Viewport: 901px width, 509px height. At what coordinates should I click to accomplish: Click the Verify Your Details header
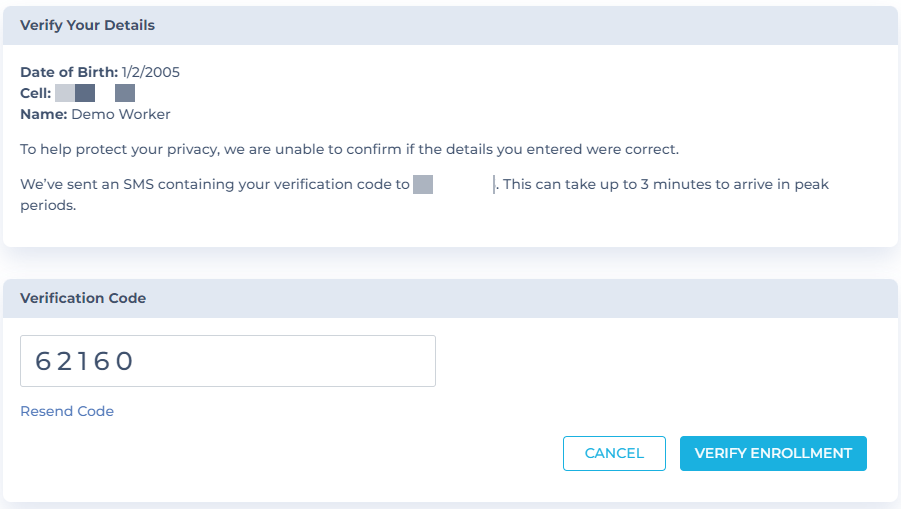(87, 25)
